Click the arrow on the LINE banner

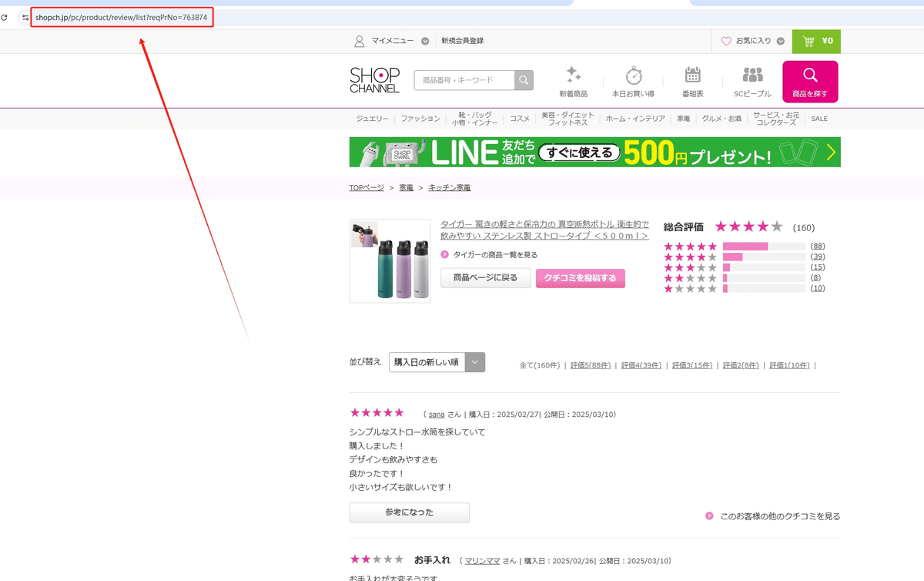[x=831, y=153]
